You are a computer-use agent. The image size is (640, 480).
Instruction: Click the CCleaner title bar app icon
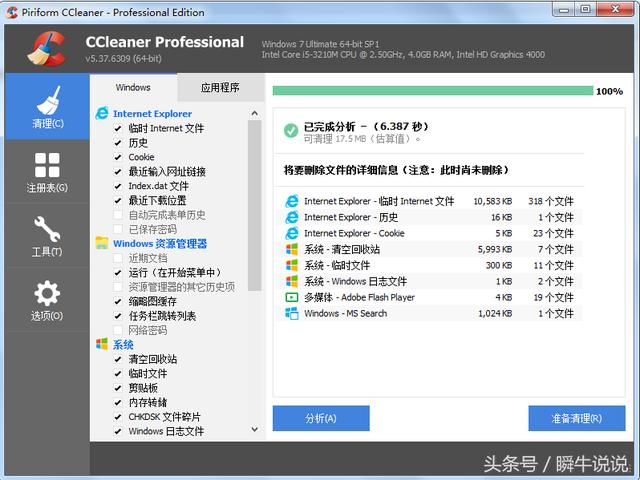12,12
